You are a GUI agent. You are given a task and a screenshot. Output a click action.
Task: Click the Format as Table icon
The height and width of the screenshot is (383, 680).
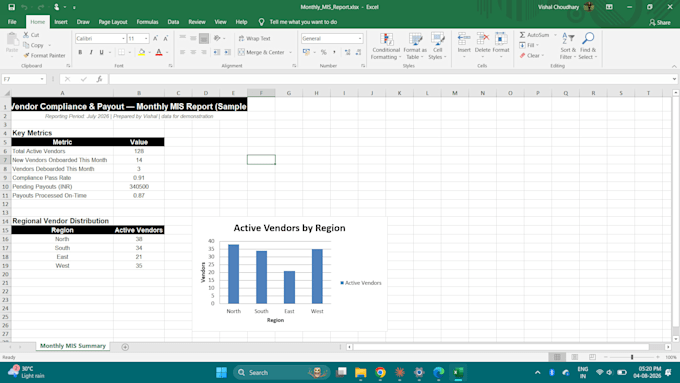click(x=415, y=39)
